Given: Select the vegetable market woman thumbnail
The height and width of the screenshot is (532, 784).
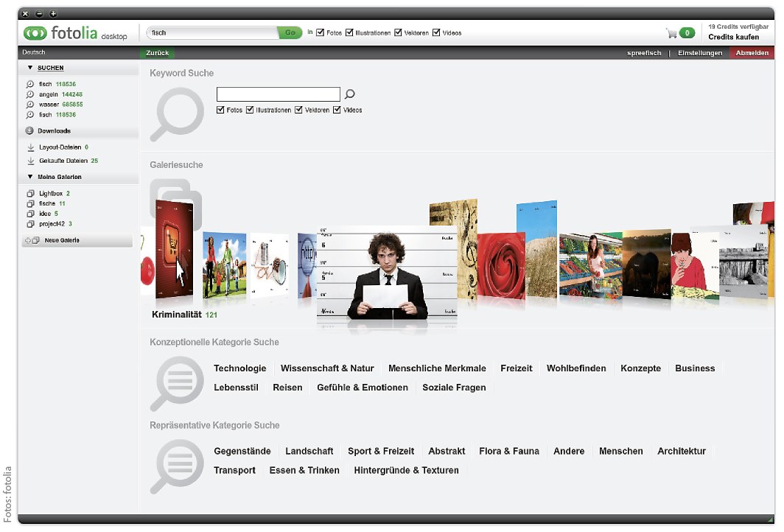Looking at the screenshot, I should click(x=590, y=265).
